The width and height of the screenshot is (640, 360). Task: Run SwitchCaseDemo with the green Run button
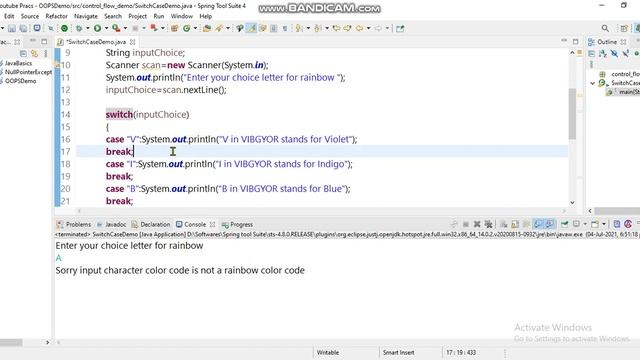pos(97,28)
